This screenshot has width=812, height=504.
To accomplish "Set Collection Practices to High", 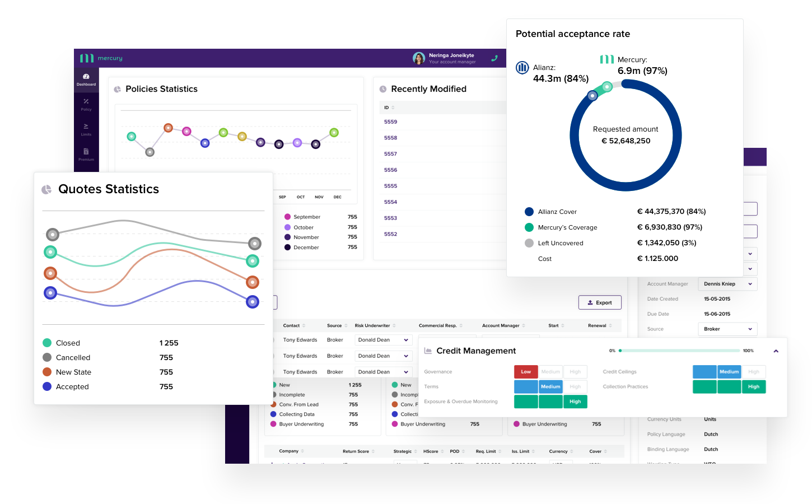I will [x=753, y=386].
